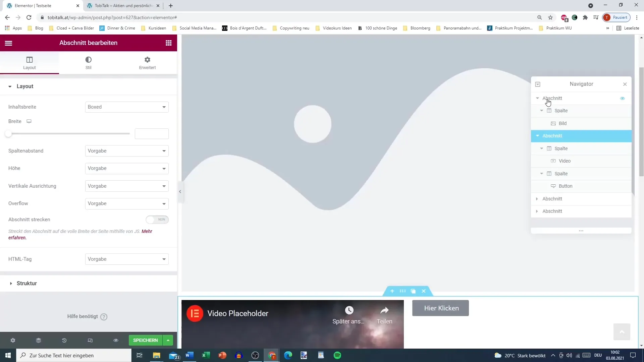Image resolution: width=644 pixels, height=362 pixels.
Task: Collapse the highlighted Abschnitt in Navigator
Action: click(537, 136)
